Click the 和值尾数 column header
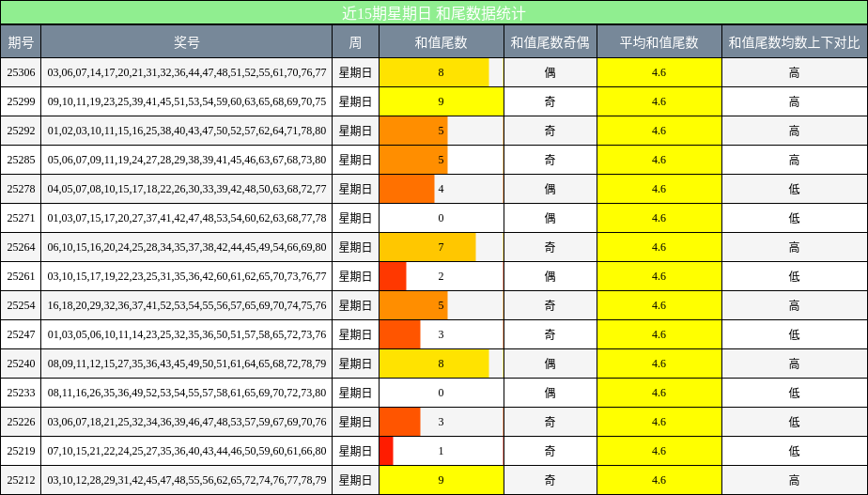Screen dimensions: 868x495 click(441, 42)
